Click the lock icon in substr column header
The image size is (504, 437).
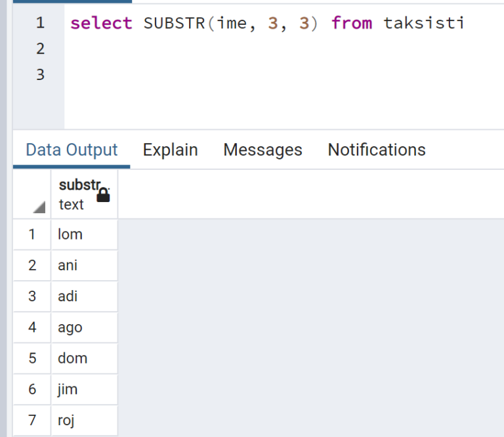coord(103,195)
